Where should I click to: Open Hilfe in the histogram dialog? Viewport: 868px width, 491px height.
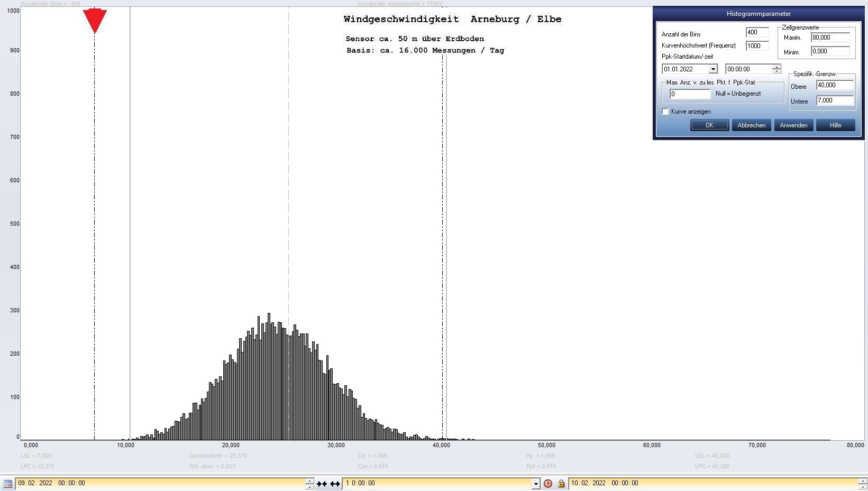[835, 125]
